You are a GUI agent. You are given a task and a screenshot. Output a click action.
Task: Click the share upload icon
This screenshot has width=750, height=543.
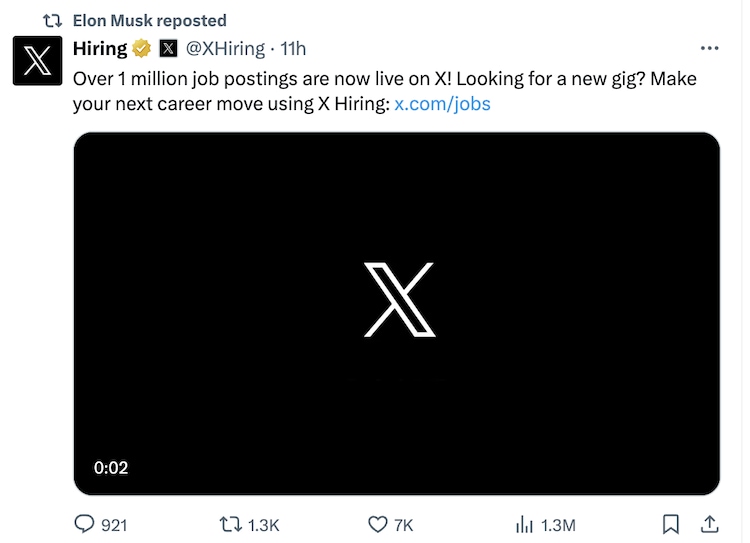[708, 524]
